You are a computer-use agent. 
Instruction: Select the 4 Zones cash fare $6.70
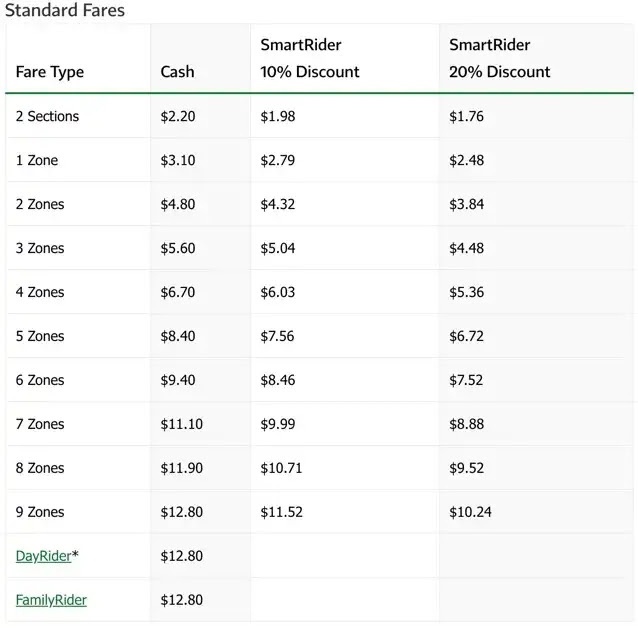(x=178, y=292)
